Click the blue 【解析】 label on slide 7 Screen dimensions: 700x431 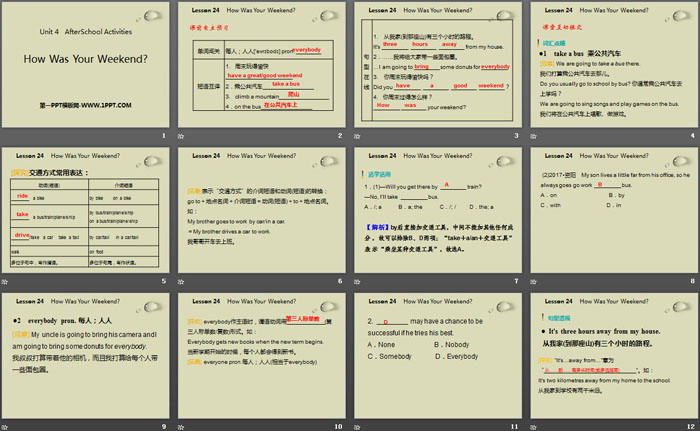pyautogui.click(x=377, y=228)
